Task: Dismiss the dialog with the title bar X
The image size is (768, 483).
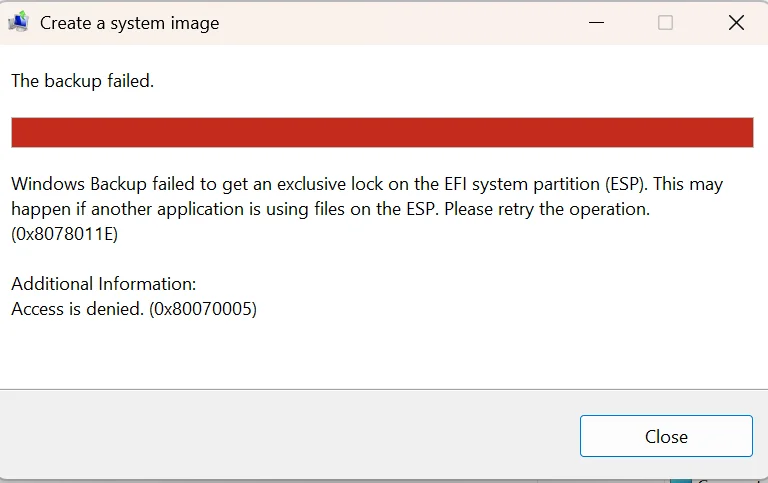Action: tap(736, 23)
